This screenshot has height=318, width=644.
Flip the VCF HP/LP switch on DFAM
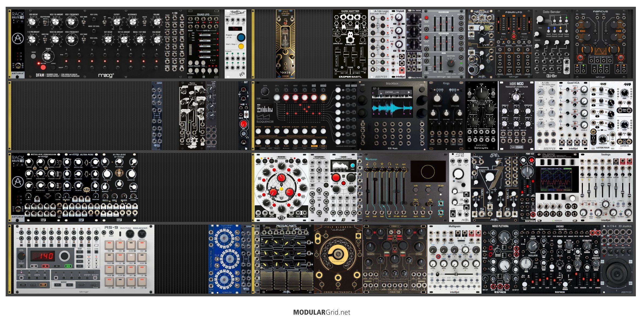pos(105,22)
